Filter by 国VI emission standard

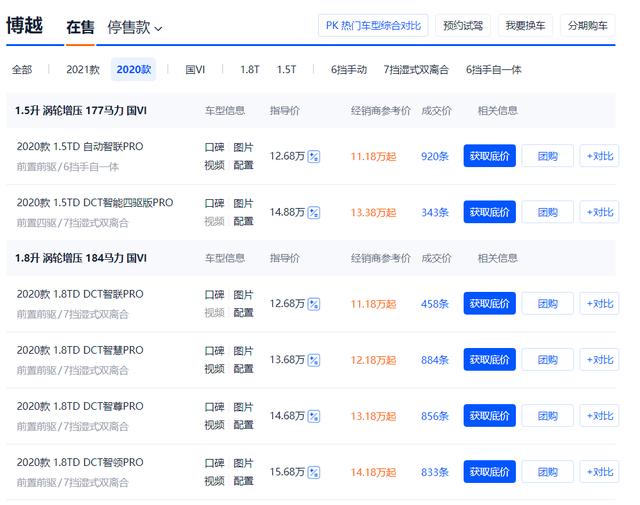tap(195, 70)
